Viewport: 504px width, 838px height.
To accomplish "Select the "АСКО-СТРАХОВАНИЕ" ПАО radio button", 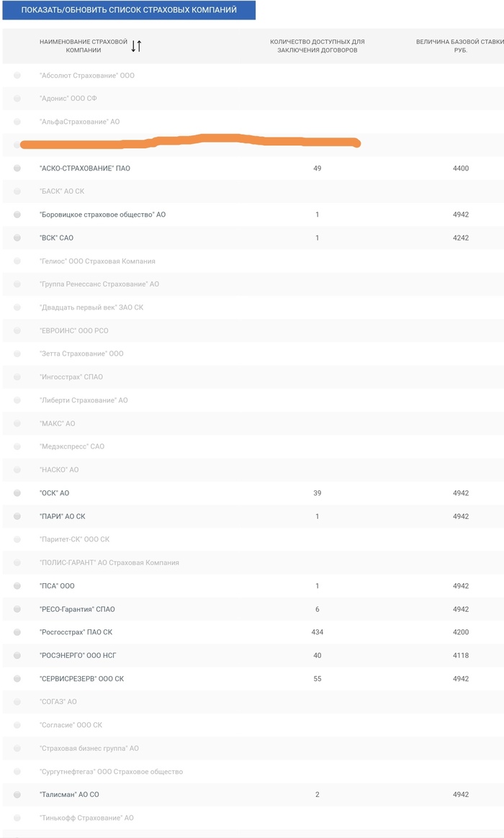I will tap(17, 168).
